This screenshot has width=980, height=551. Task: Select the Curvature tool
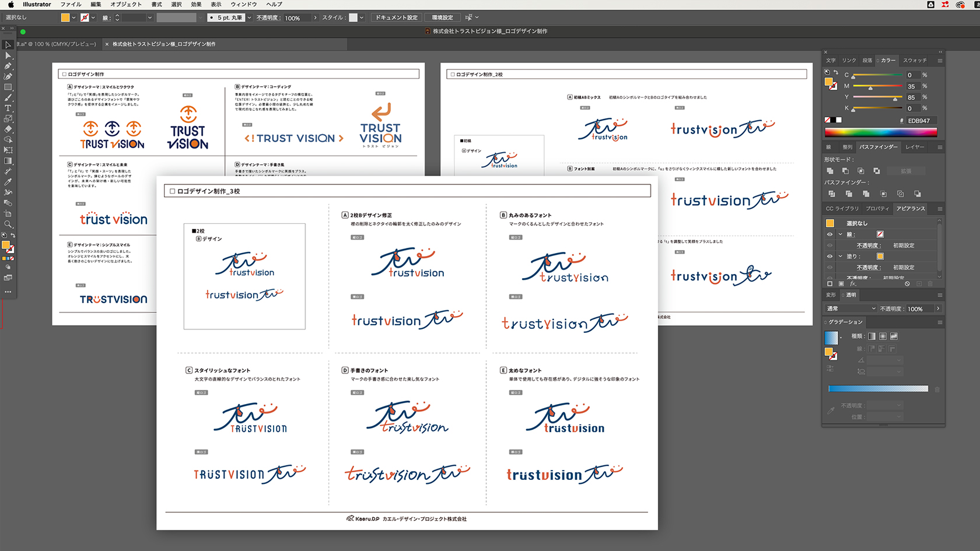[x=8, y=76]
